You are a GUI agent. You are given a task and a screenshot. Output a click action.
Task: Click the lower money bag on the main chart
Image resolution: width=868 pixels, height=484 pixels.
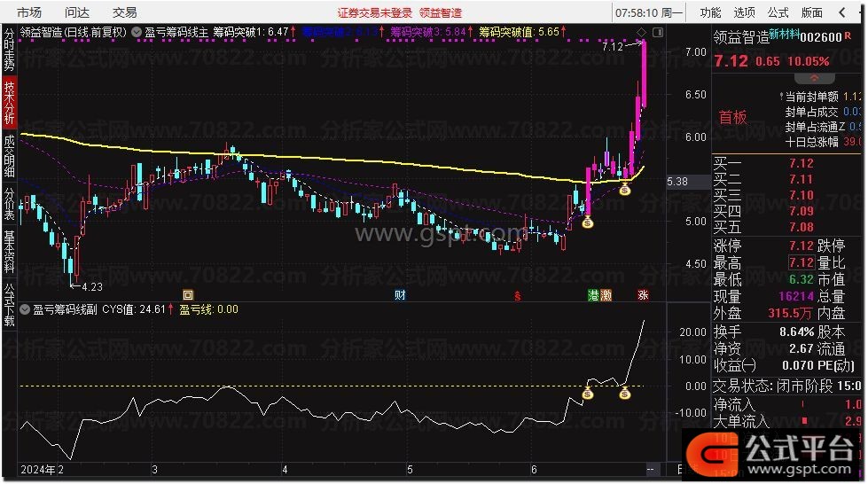point(587,222)
